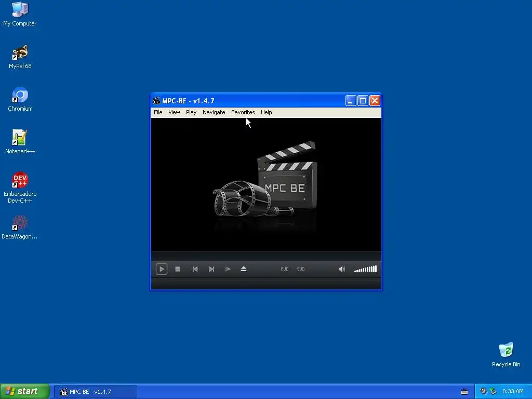Maximize the MPC-BE window

(363, 100)
